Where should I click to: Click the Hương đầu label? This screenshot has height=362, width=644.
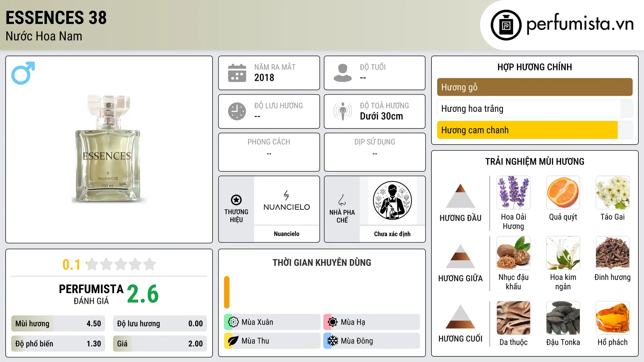tap(460, 218)
